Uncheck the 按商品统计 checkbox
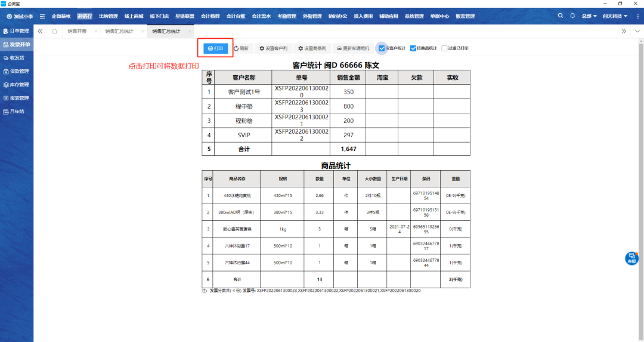Image resolution: width=644 pixels, height=342 pixels. click(x=413, y=48)
